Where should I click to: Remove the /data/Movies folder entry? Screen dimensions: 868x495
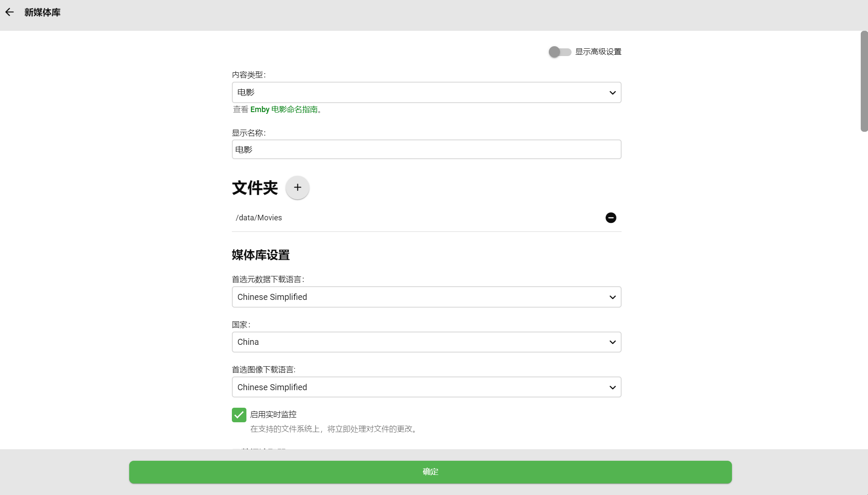click(x=610, y=218)
